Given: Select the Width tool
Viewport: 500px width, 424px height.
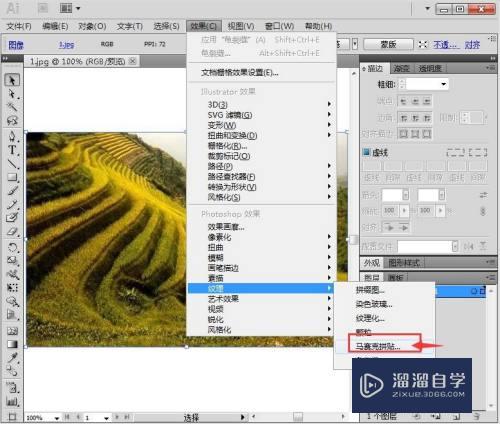Looking at the screenshot, I should point(12,274).
